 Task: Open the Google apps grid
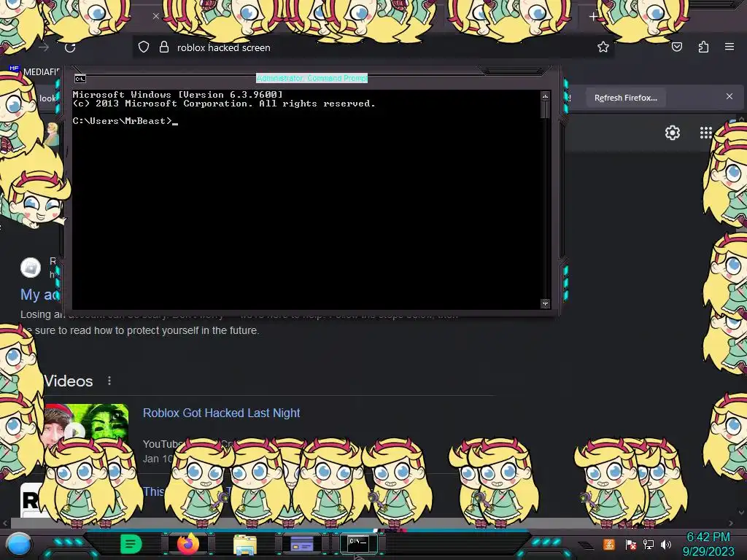click(706, 133)
